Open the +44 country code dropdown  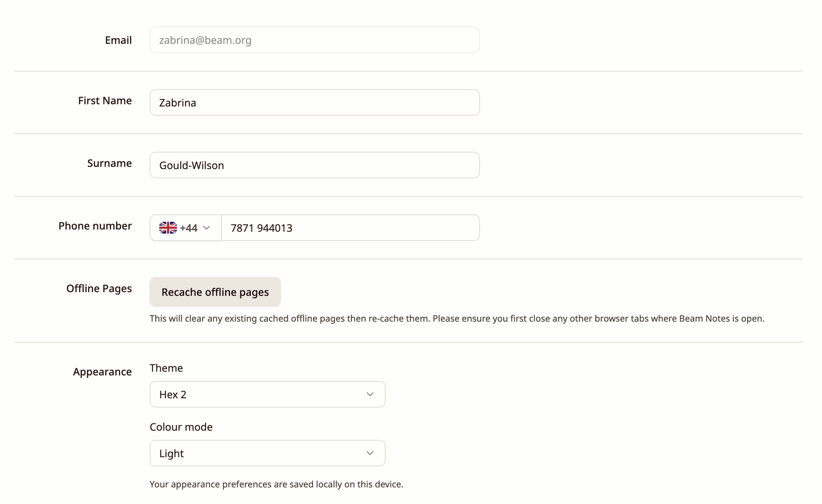[x=185, y=228]
